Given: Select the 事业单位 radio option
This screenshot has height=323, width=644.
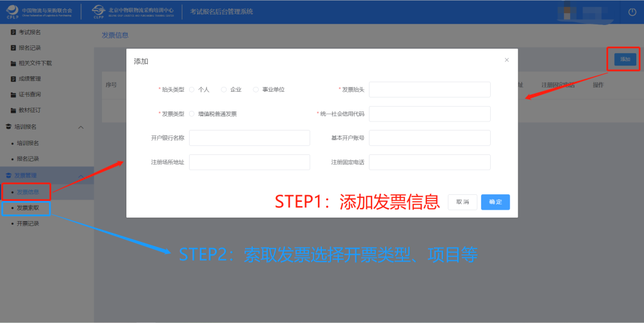Looking at the screenshot, I should tap(256, 89).
